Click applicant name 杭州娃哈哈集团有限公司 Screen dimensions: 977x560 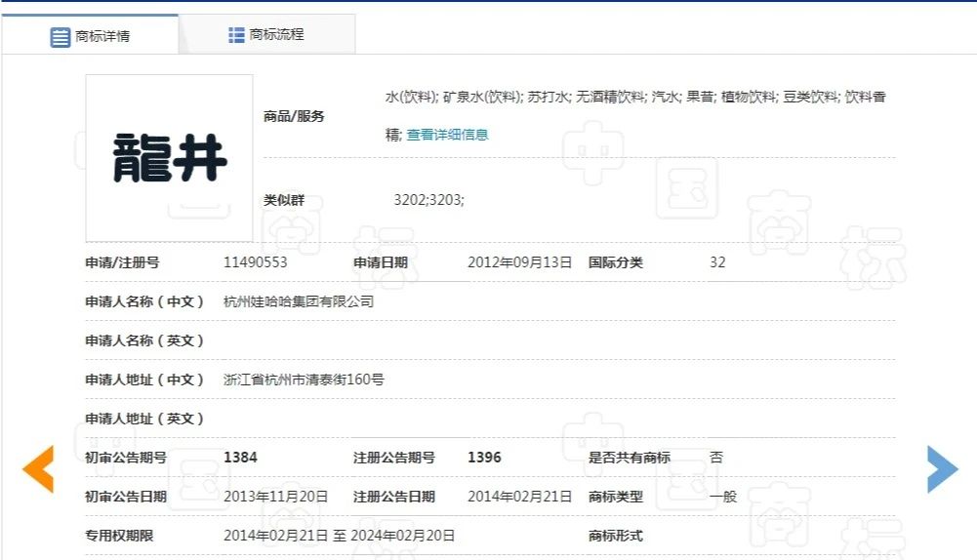point(299,301)
